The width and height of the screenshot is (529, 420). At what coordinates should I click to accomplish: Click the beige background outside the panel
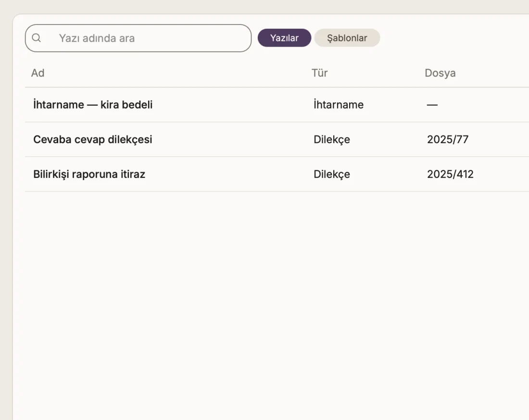click(x=6, y=216)
